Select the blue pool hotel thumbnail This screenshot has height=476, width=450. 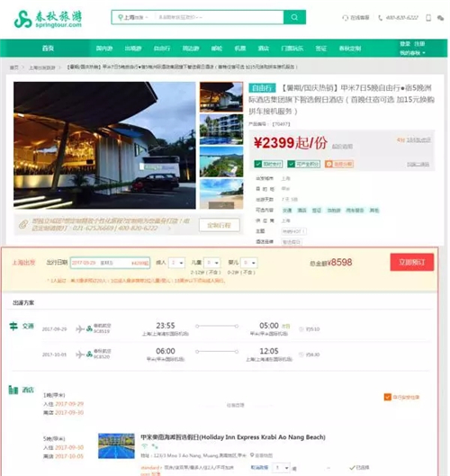pos(221,130)
